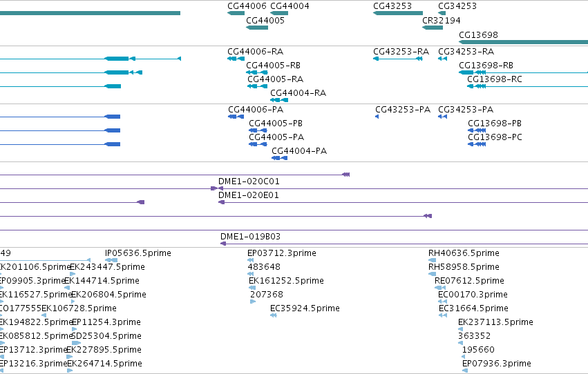Click protein CG44005-PB
Viewport: 588px width, 374px height.
coord(275,123)
